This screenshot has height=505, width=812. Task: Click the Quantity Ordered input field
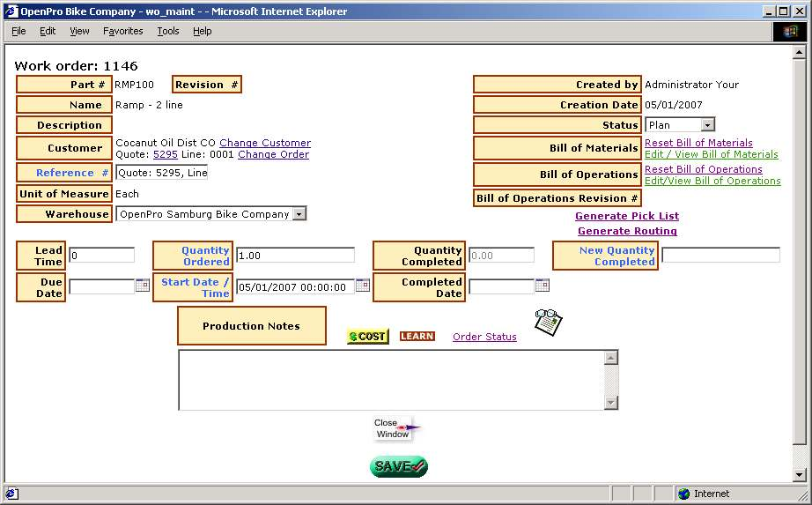295,256
